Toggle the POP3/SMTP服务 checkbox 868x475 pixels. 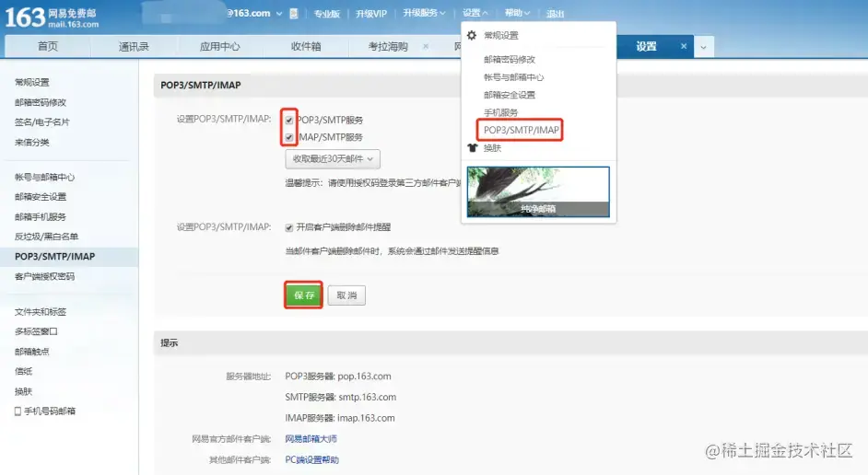coord(289,120)
